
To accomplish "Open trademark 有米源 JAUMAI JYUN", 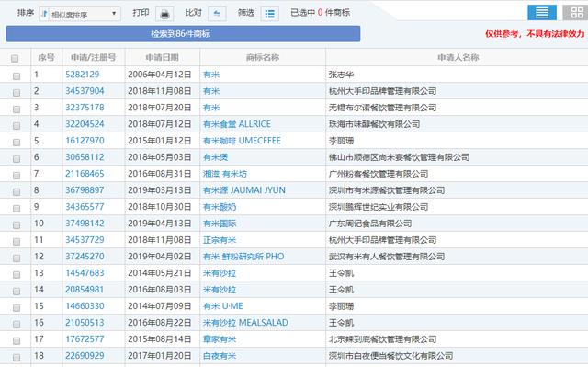I will [x=244, y=189].
